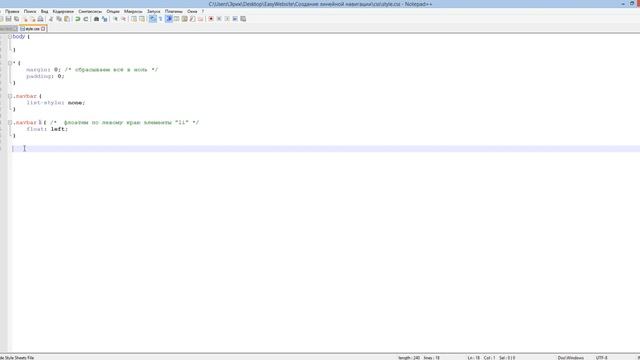Click the 'list-style' property text
This screenshot has width=640, height=360.
(x=44, y=103)
